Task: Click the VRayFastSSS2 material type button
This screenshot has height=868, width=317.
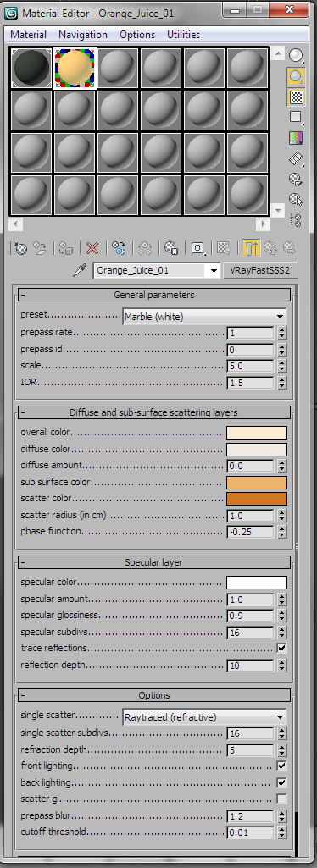Action: coord(260,271)
